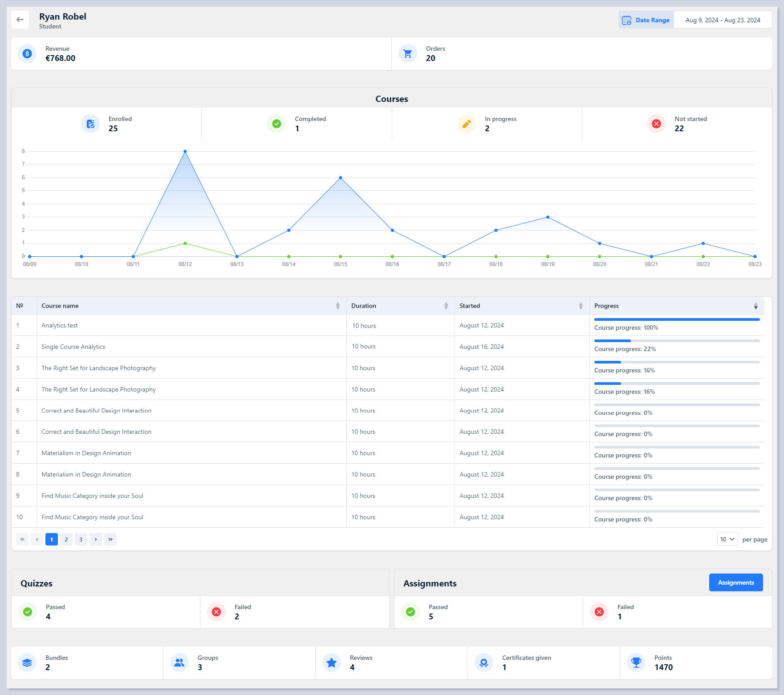Screen dimensions: 784x695
Task: Go to page 3 of courses
Action: 81,539
